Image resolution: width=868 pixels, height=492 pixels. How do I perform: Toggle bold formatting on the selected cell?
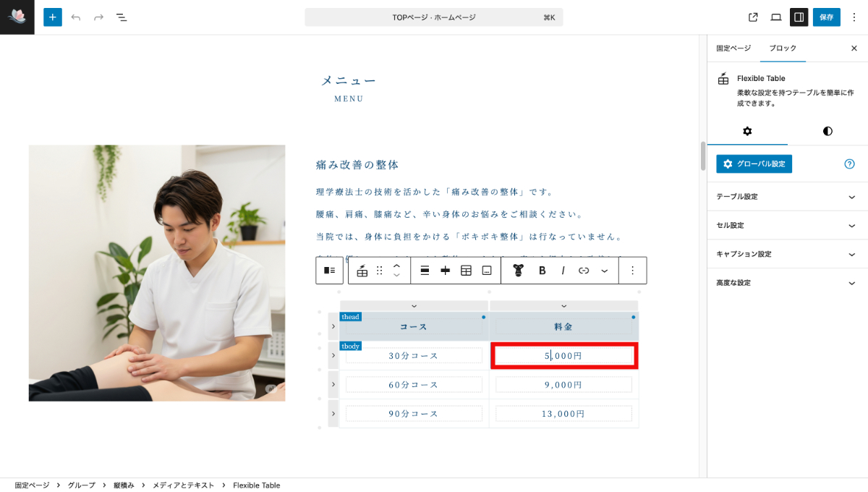[542, 269]
